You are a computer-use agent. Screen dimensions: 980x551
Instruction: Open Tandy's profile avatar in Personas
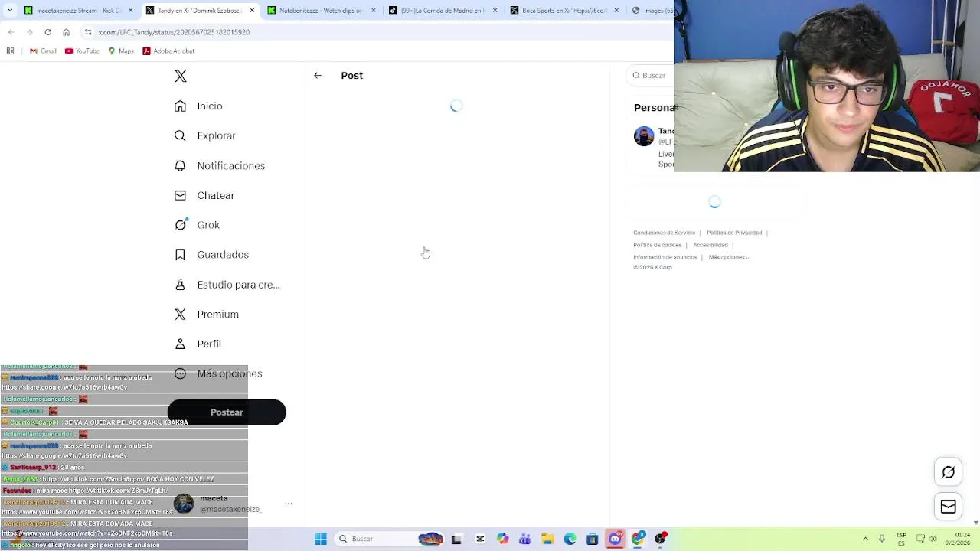[x=644, y=136]
